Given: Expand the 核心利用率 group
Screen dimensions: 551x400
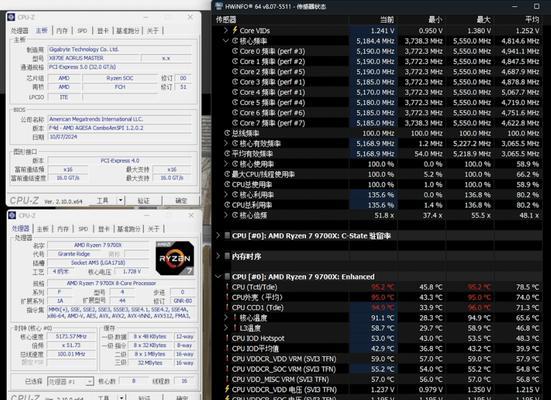Looking at the screenshot, I should coord(226,195).
